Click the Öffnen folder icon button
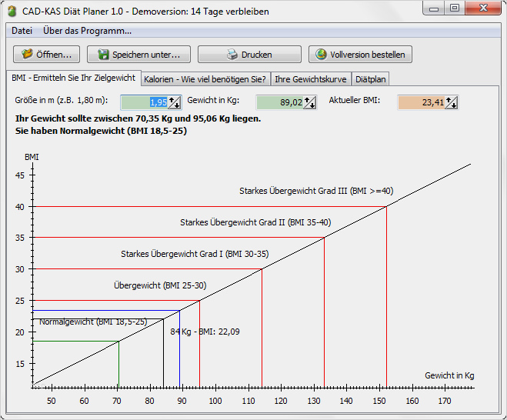The height and width of the screenshot is (420, 507). (28, 55)
